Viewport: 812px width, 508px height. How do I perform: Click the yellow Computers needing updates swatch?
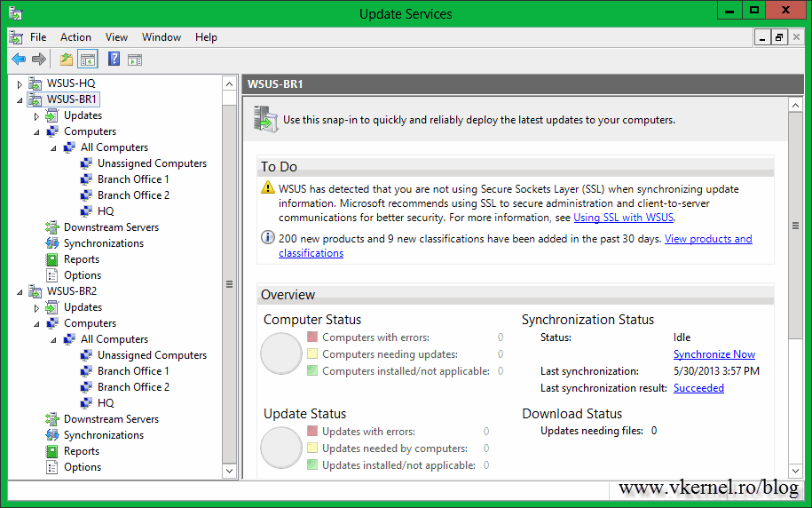[312, 354]
